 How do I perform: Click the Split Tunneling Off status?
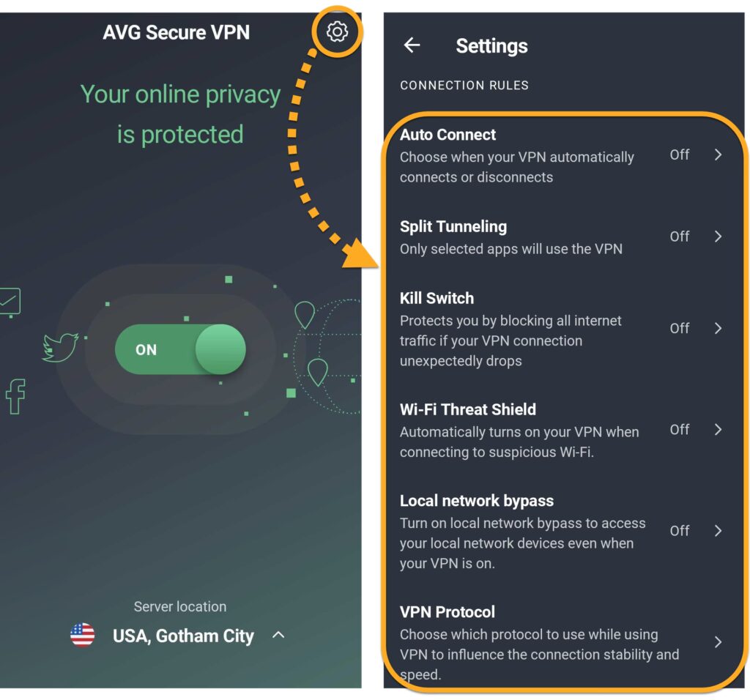click(679, 237)
